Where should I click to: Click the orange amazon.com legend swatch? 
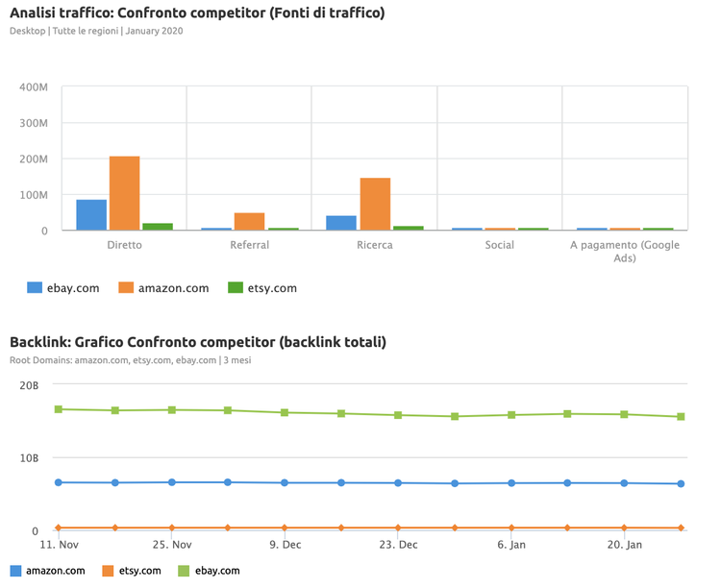pos(126,288)
